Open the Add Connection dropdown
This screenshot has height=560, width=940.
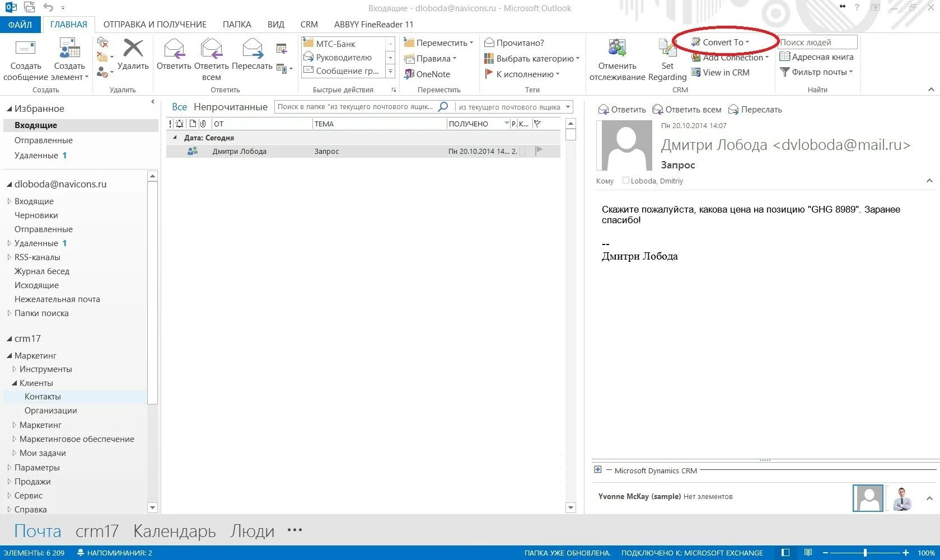[730, 57]
